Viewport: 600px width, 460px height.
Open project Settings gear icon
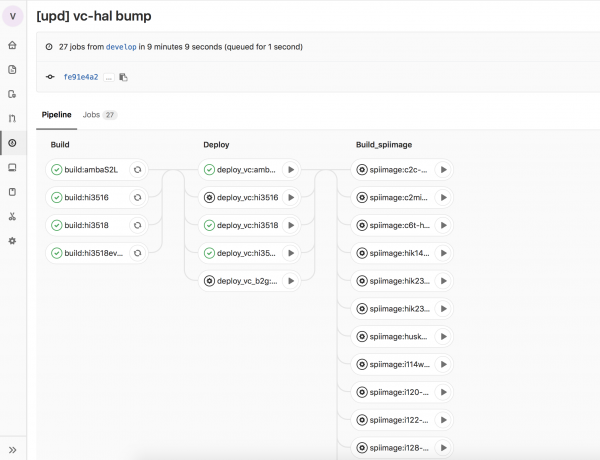[x=12, y=241]
